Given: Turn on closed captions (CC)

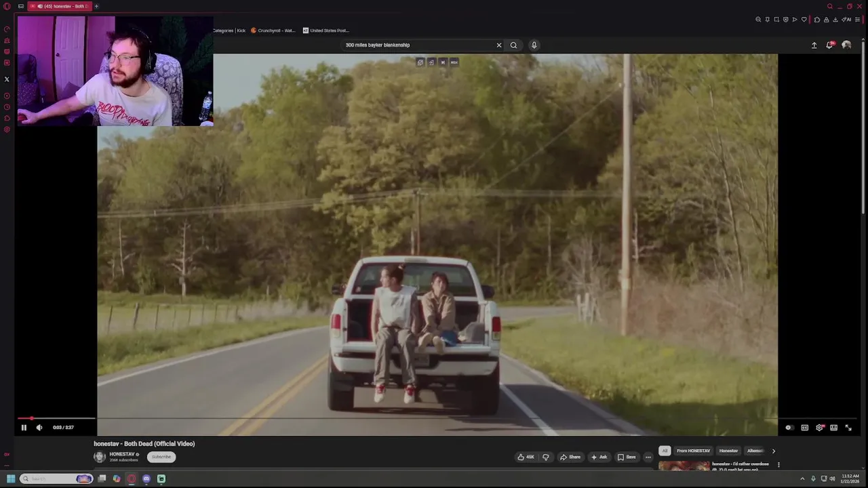Looking at the screenshot, I should (x=804, y=428).
